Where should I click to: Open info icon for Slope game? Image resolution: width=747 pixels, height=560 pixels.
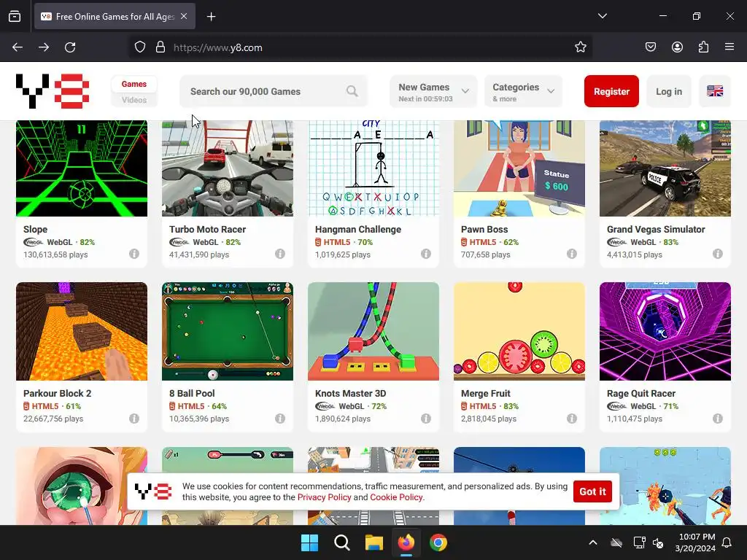click(134, 254)
